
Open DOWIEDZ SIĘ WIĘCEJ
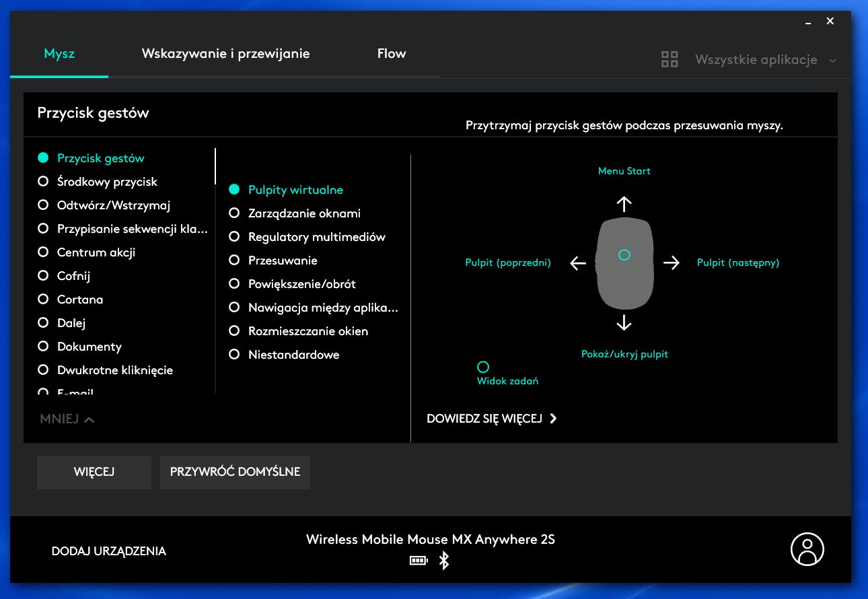[486, 418]
